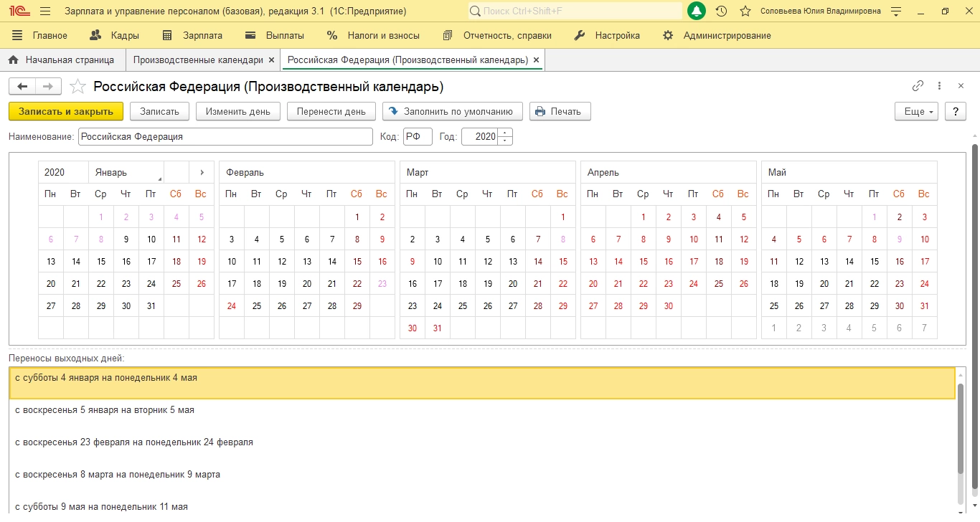Open the Кадры section
Screen dimensions: 980x522
click(114, 35)
